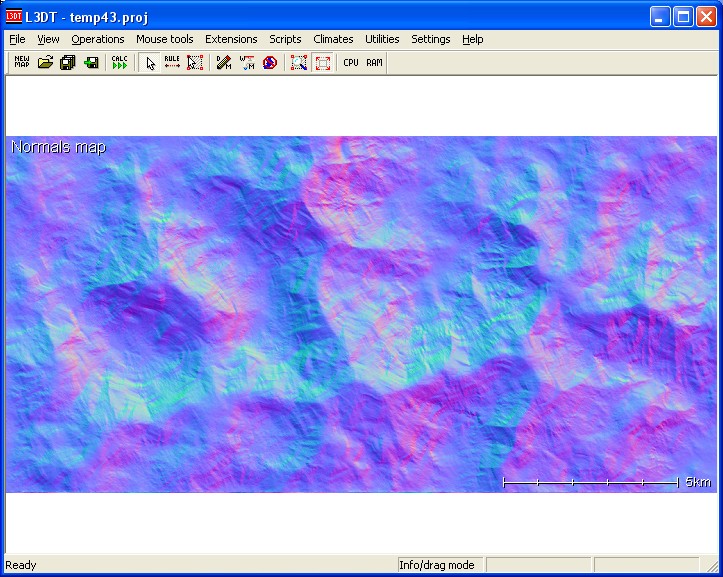The width and height of the screenshot is (723, 577).
Task: Open a project with the folder icon
Action: pos(45,63)
